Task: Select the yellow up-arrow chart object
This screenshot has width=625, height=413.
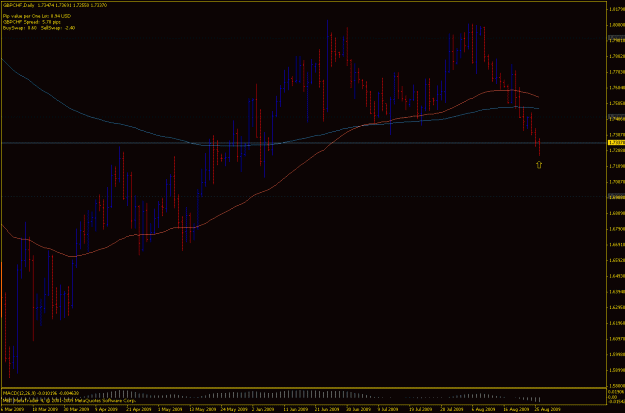Action: click(539, 165)
